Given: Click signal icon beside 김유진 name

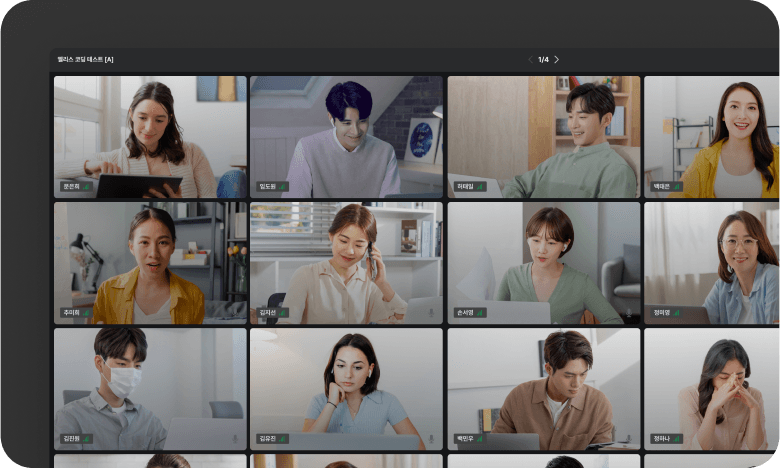Looking at the screenshot, I should [x=282, y=438].
